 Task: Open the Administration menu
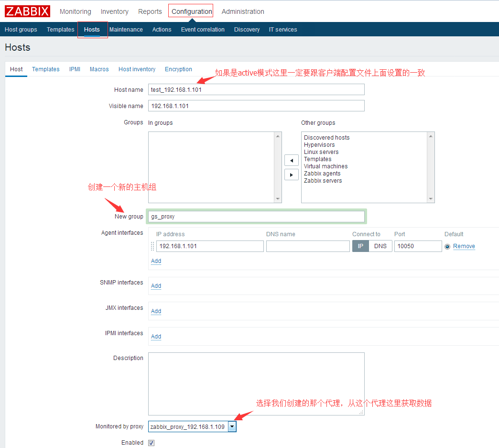243,11
